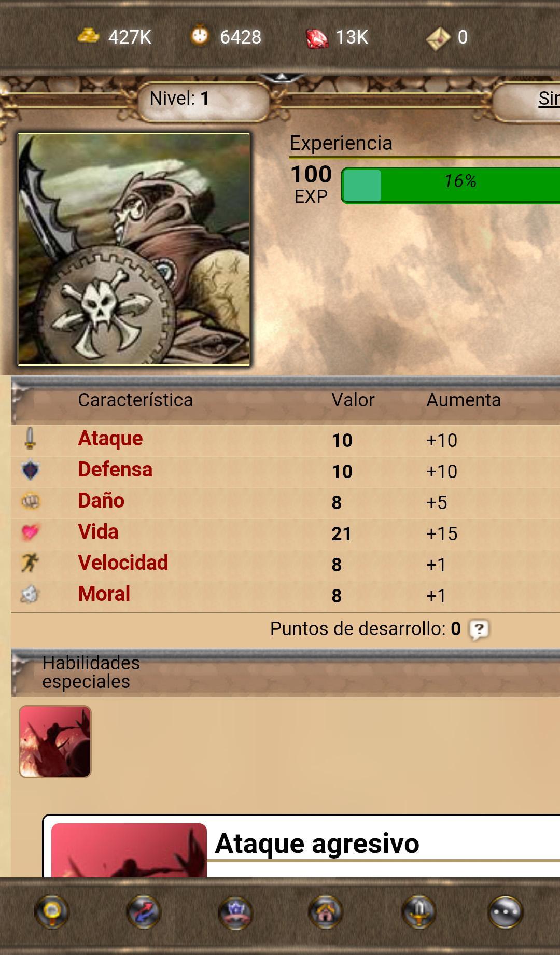The width and height of the screenshot is (560, 955).
Task: Tap the clock time resource icon
Action: 200,36
